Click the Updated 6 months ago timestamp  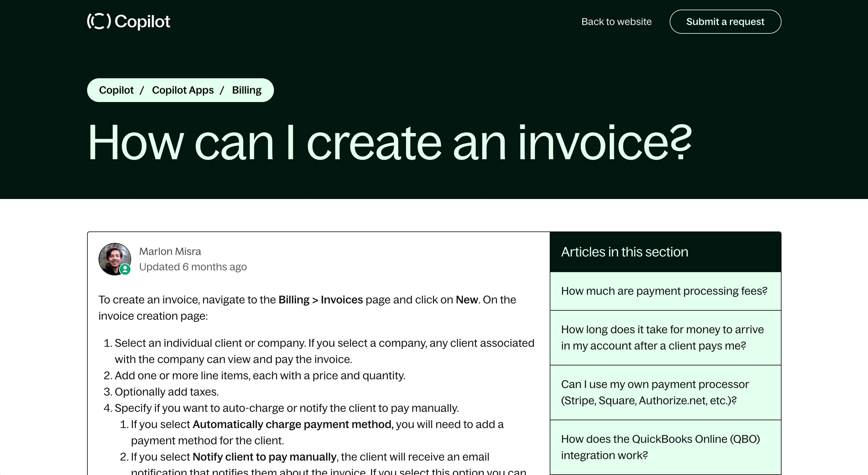coord(193,267)
